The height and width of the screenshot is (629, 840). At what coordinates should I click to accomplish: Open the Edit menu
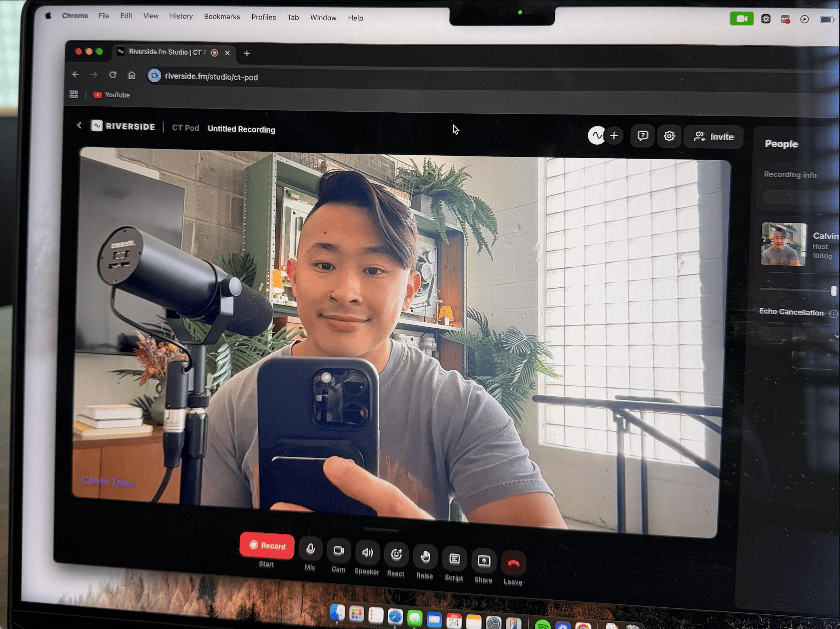(126, 15)
